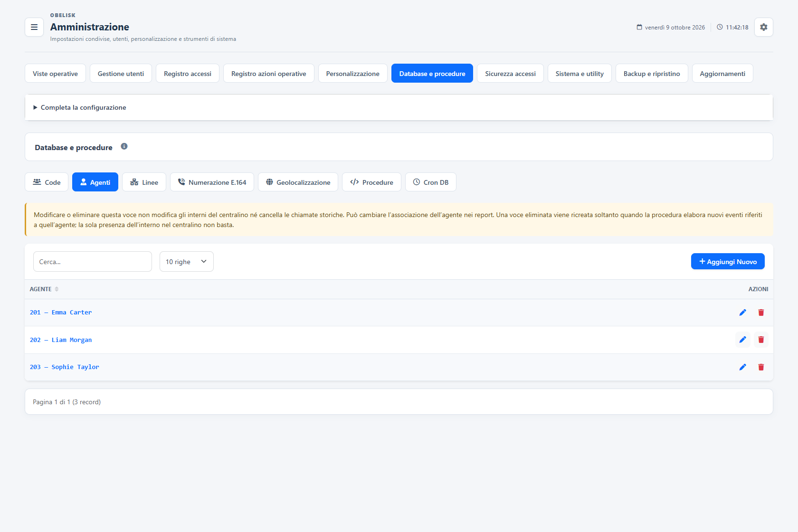Viewport: 798px width, 532px height.
Task: Open Gestione utenti tab
Action: pos(121,73)
